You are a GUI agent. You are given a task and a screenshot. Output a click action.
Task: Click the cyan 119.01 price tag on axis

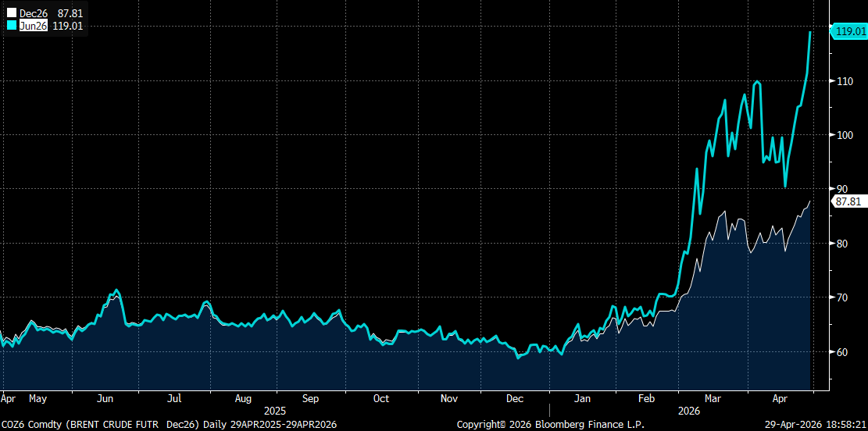tap(849, 32)
